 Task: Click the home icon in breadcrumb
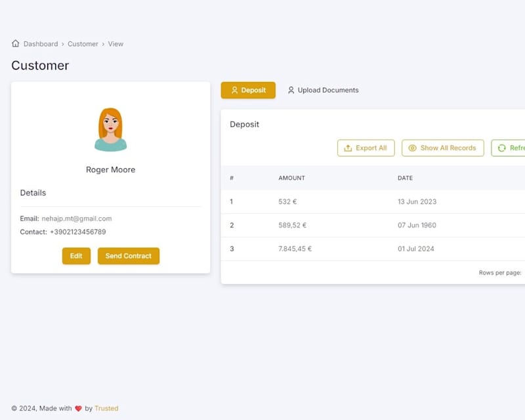click(15, 43)
